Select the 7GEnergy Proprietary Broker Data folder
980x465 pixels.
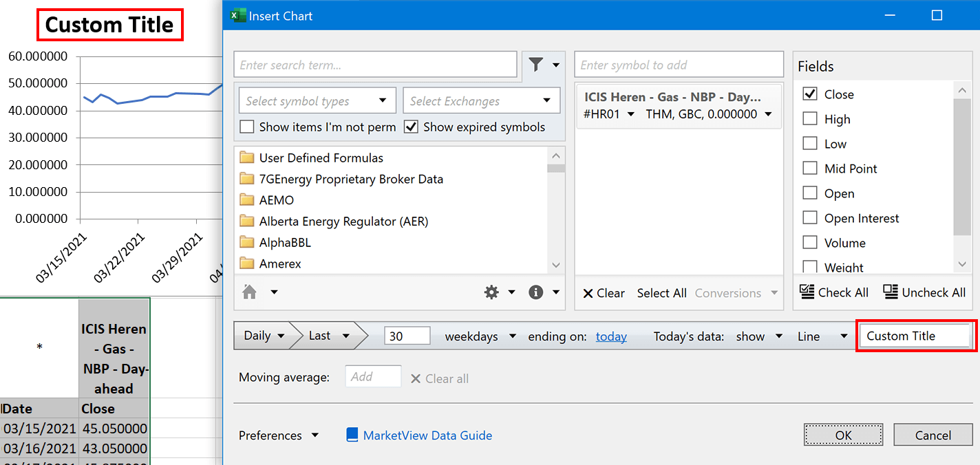tap(351, 179)
